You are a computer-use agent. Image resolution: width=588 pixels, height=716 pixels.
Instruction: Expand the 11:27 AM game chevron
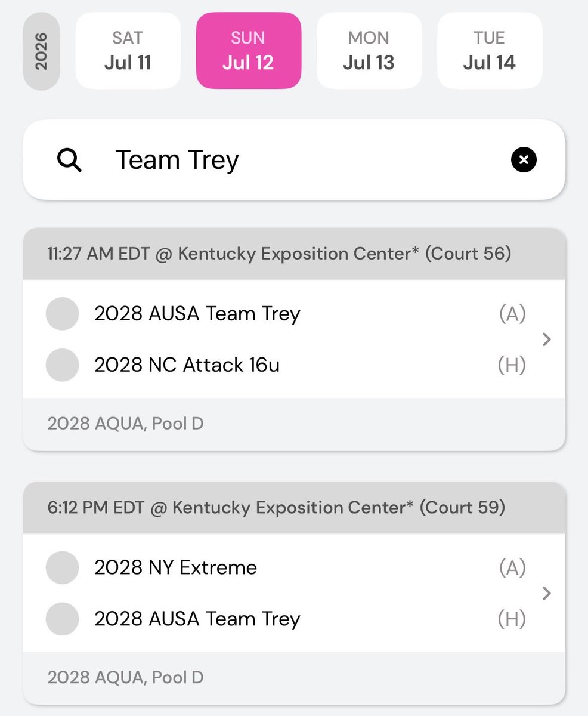pos(546,340)
